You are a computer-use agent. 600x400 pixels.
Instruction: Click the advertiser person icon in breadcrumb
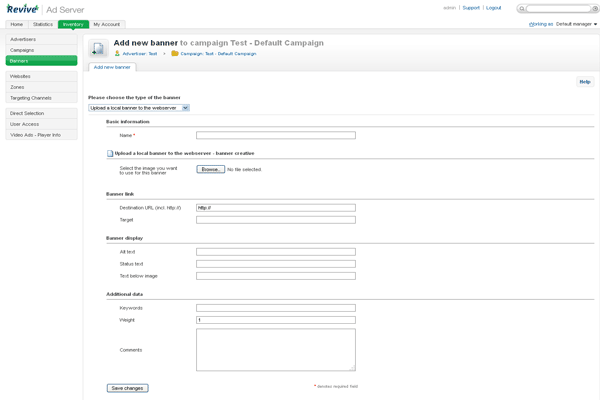click(118, 53)
